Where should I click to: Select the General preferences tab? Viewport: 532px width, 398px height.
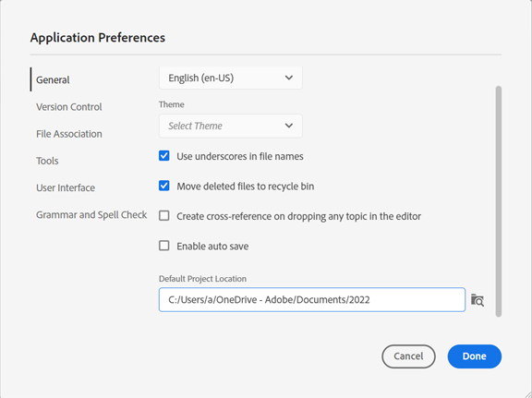[x=53, y=79]
